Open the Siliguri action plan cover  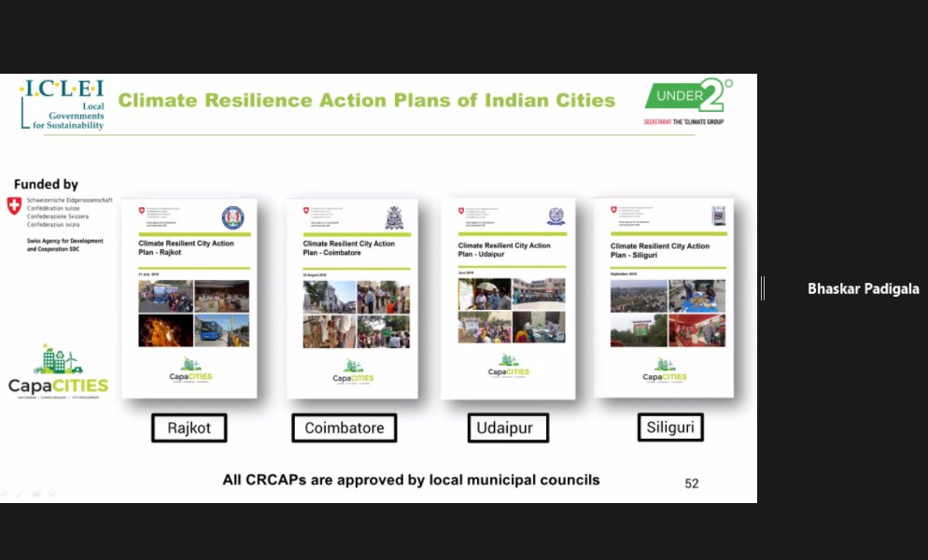[x=664, y=298]
